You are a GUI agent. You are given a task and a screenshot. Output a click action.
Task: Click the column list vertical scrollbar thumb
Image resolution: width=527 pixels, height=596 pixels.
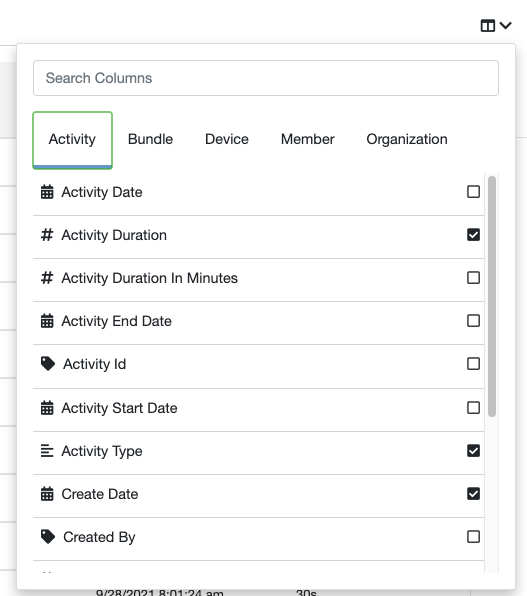492,296
